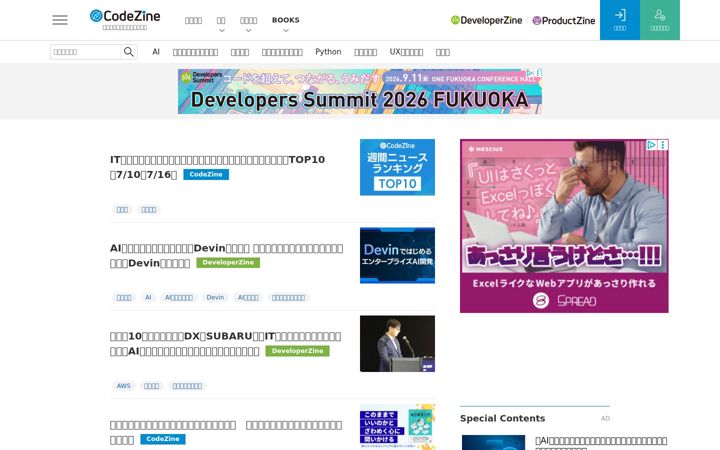This screenshot has height=450, width=720.
Task: Open the first Special Contents article thumbnail
Action: tap(493, 443)
